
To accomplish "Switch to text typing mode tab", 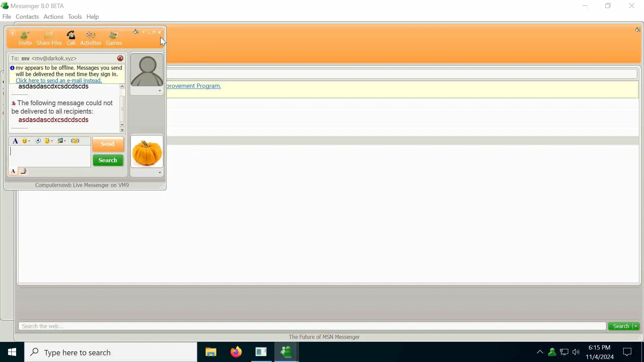I will tap(13, 171).
